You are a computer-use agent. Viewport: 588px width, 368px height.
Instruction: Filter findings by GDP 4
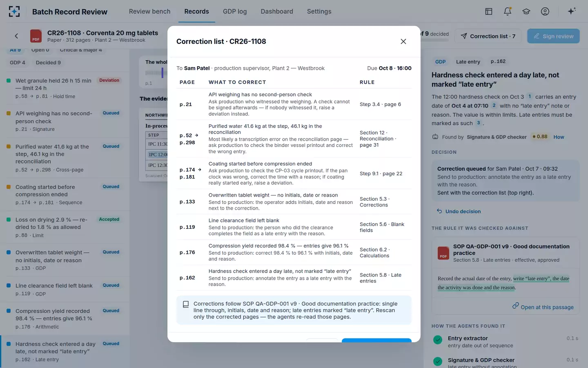(x=18, y=63)
